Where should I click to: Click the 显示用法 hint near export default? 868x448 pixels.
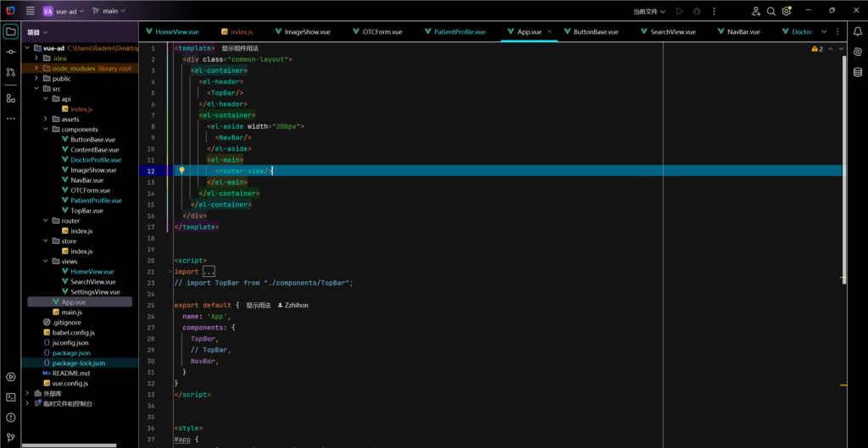[259, 306]
